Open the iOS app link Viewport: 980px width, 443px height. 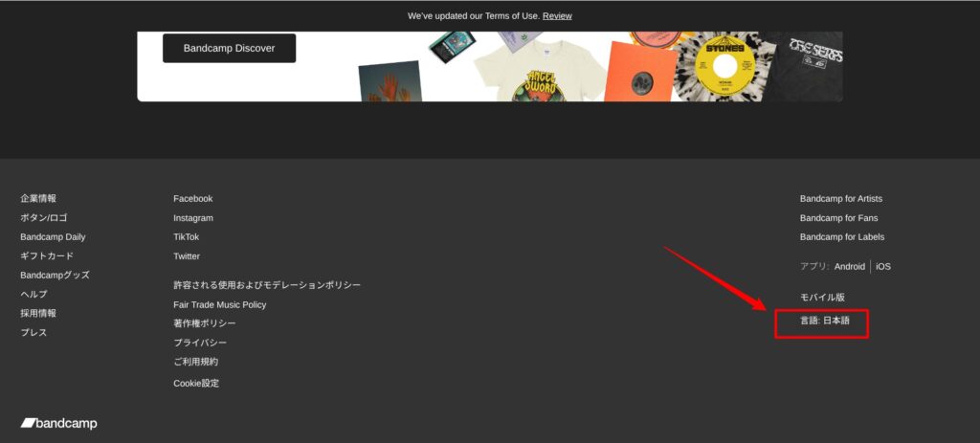pos(883,266)
